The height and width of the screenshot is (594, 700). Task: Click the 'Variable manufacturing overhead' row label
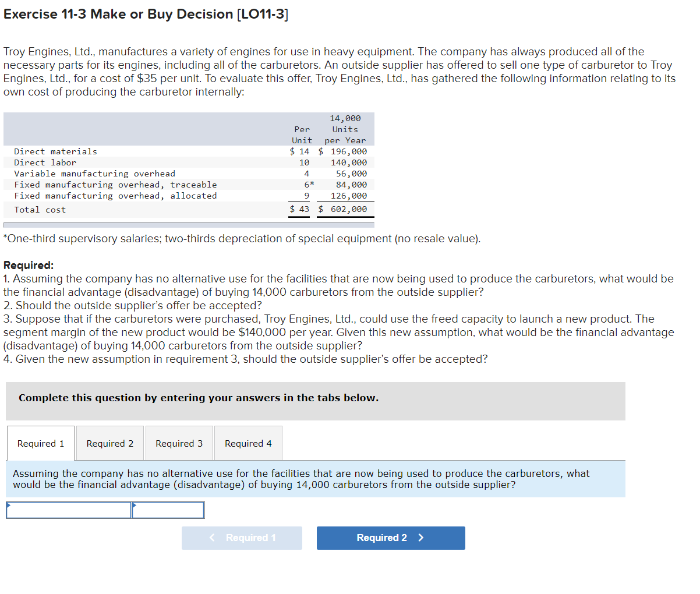coord(95,174)
